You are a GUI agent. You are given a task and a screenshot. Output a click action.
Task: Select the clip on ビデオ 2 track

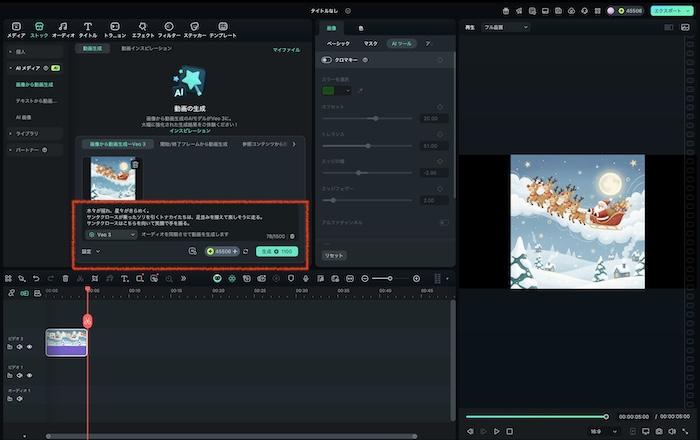click(66, 342)
